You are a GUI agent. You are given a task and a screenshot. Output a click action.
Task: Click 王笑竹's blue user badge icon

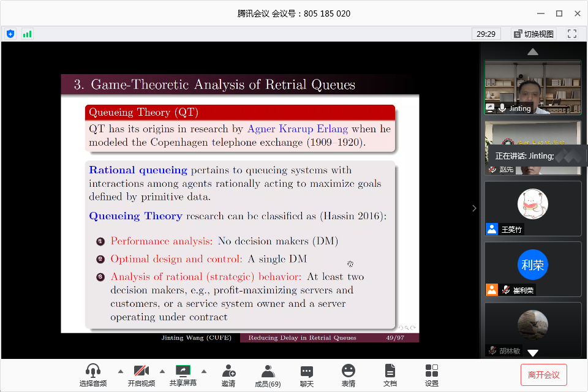[x=492, y=229]
